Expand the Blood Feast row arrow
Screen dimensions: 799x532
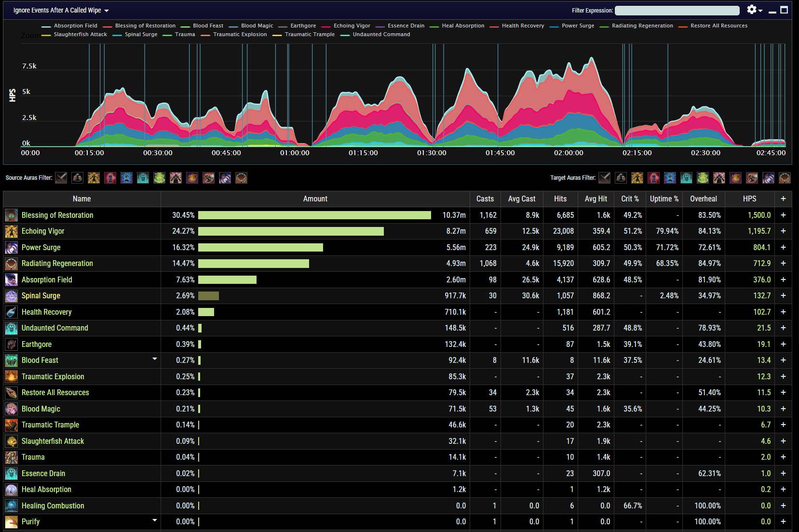tap(155, 359)
